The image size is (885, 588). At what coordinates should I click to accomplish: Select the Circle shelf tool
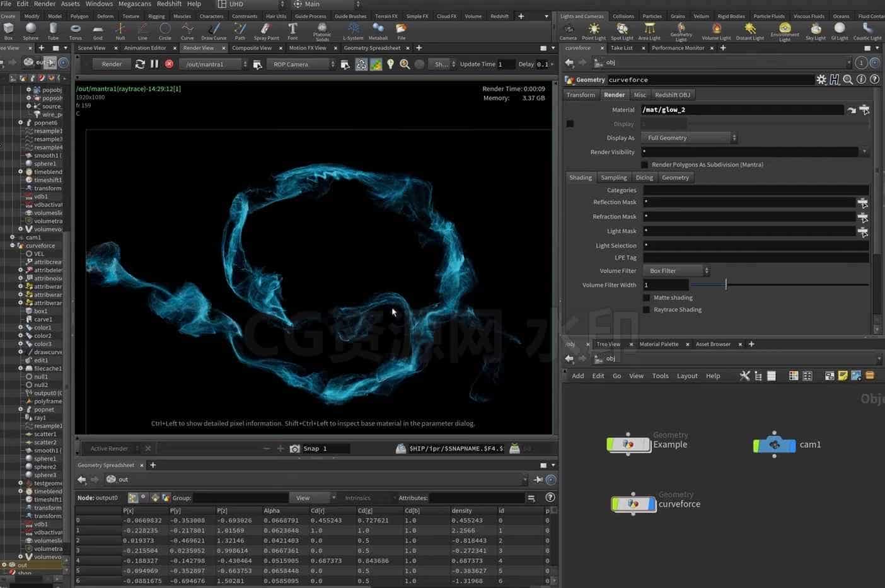pos(165,32)
